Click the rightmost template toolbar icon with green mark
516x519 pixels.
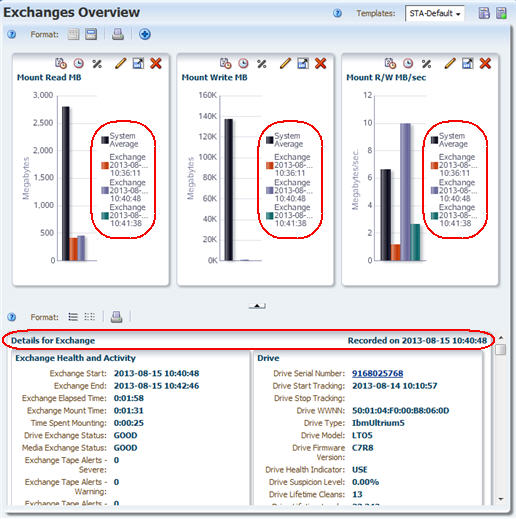click(501, 13)
